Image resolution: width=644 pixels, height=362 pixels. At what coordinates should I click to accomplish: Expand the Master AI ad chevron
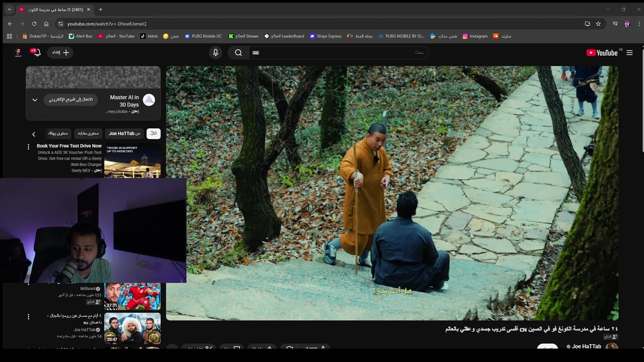click(35, 100)
